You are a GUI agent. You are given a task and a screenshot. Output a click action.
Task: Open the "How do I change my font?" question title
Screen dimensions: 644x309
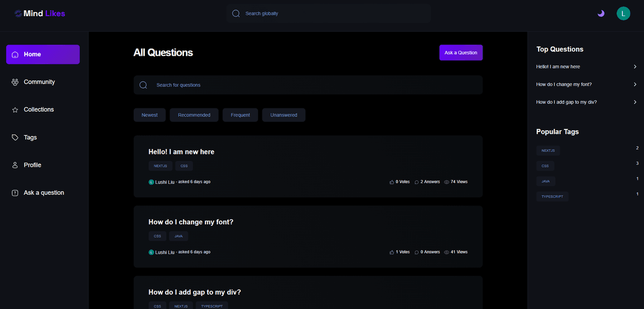[191, 222]
